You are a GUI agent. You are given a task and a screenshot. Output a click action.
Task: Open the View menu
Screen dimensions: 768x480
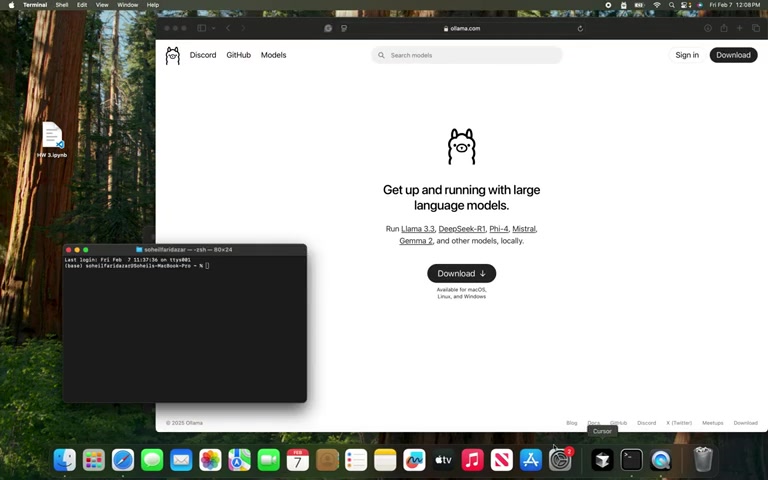point(102,5)
